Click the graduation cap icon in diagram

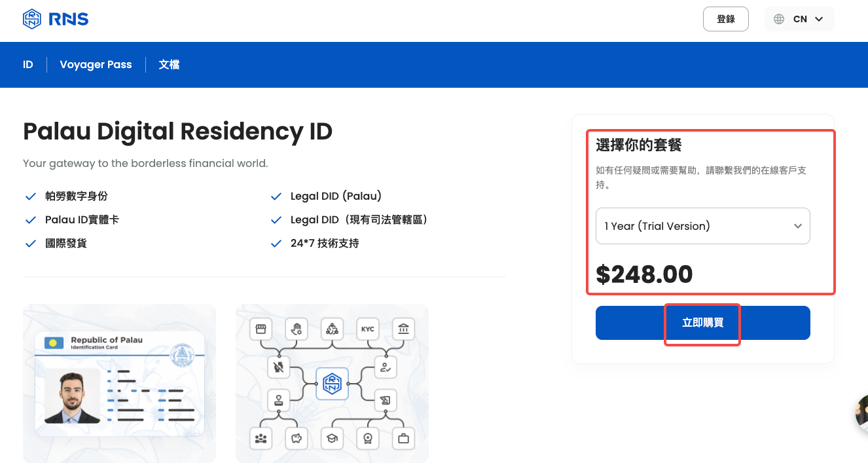[x=333, y=438]
